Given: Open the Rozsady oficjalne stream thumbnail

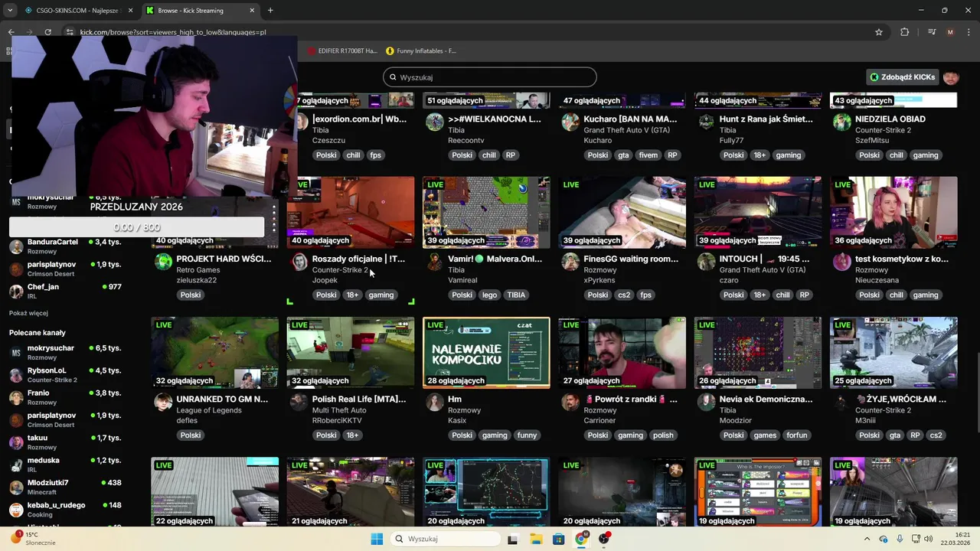Looking at the screenshot, I should pos(351,213).
